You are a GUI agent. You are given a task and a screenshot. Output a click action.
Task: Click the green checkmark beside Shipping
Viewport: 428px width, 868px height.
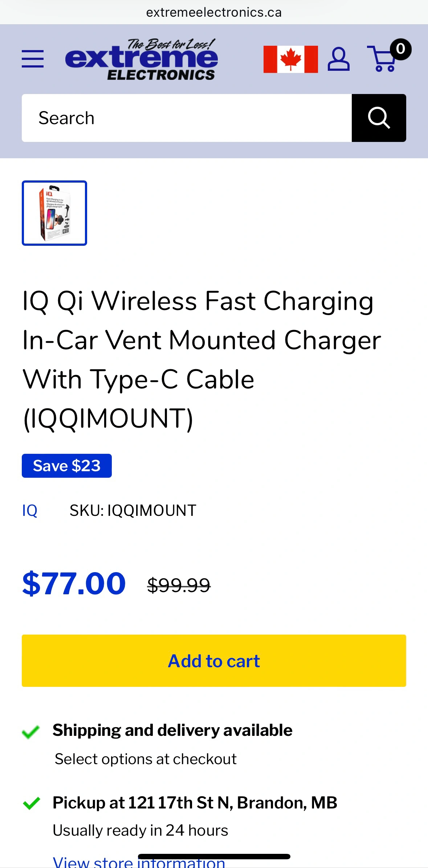pyautogui.click(x=31, y=732)
